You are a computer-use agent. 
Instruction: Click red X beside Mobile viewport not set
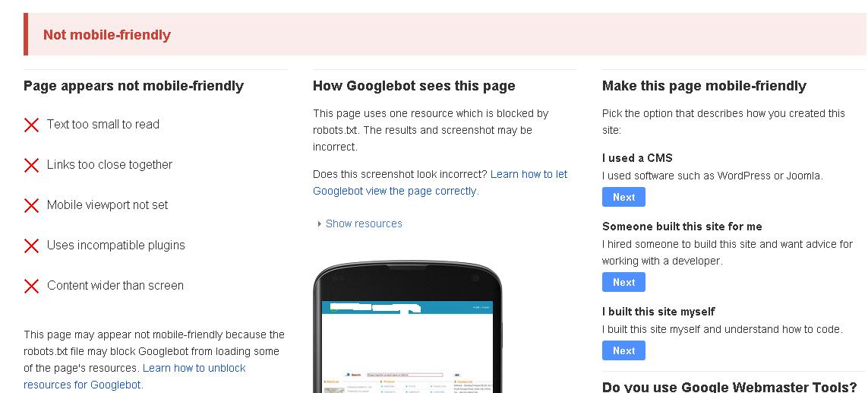[31, 205]
